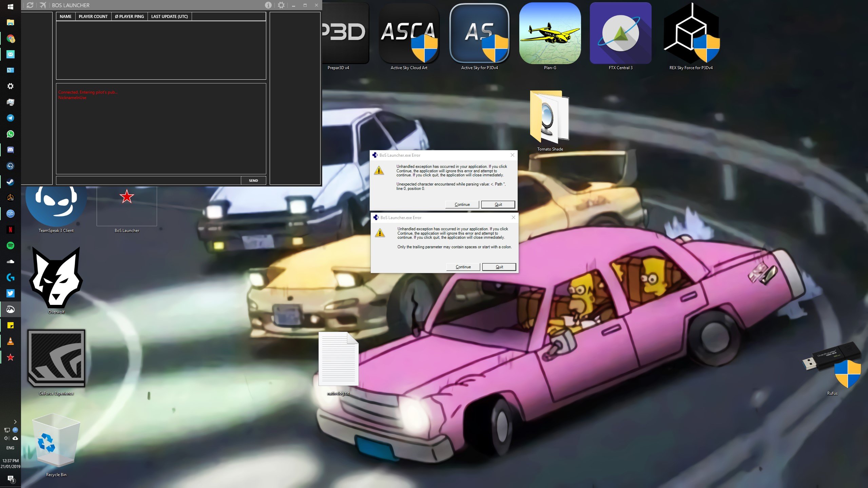The height and width of the screenshot is (488, 868).
Task: Select the nativelog.txt file on desktop
Action: click(x=338, y=364)
